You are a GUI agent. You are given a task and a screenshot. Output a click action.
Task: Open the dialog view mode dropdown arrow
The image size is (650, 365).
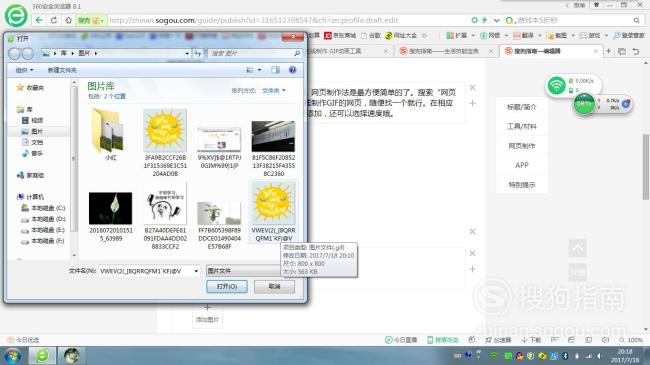(260, 70)
